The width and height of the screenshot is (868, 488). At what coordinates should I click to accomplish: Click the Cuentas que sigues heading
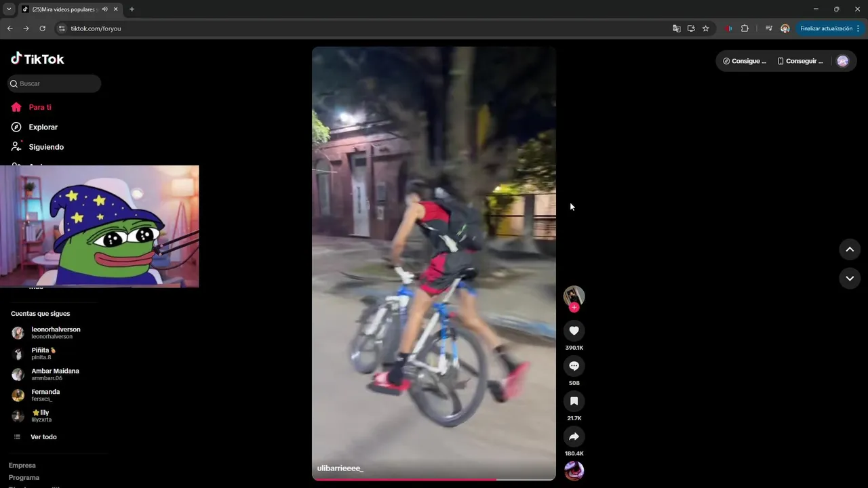[40, 314]
